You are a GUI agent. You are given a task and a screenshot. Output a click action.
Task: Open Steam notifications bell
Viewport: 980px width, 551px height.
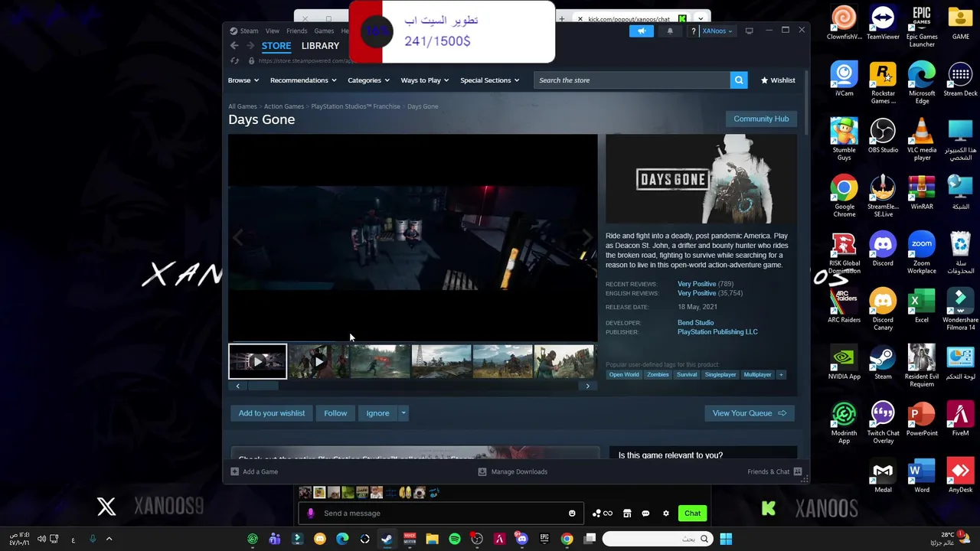pos(670,31)
